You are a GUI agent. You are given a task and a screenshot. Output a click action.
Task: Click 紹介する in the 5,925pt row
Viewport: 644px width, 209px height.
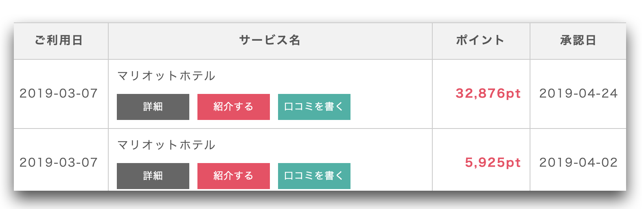pos(234,176)
